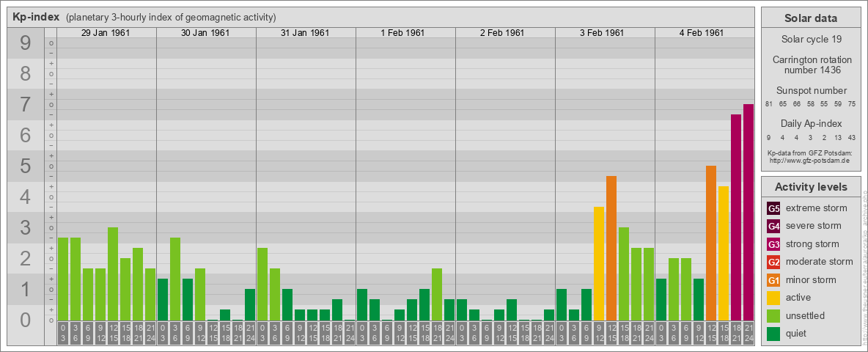Viewport: 868px width, 352px height.
Task: Click the '29 Jan 1961' date header
Action: (x=106, y=33)
